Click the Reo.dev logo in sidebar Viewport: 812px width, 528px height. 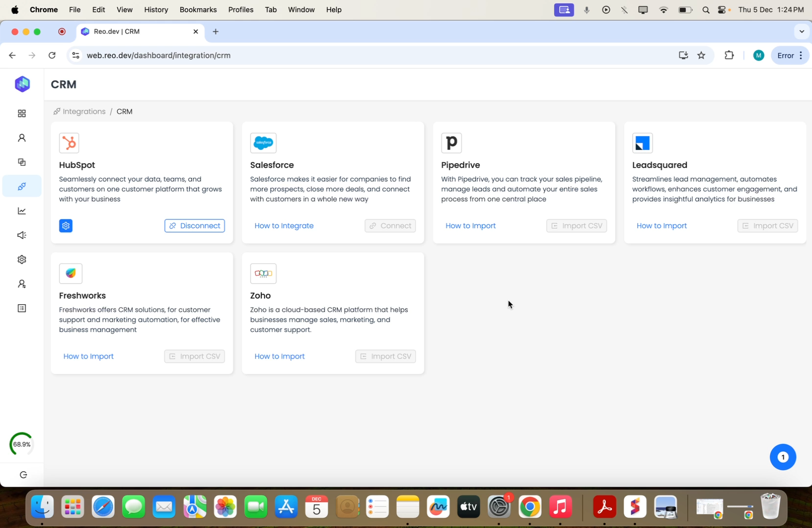pyautogui.click(x=22, y=84)
